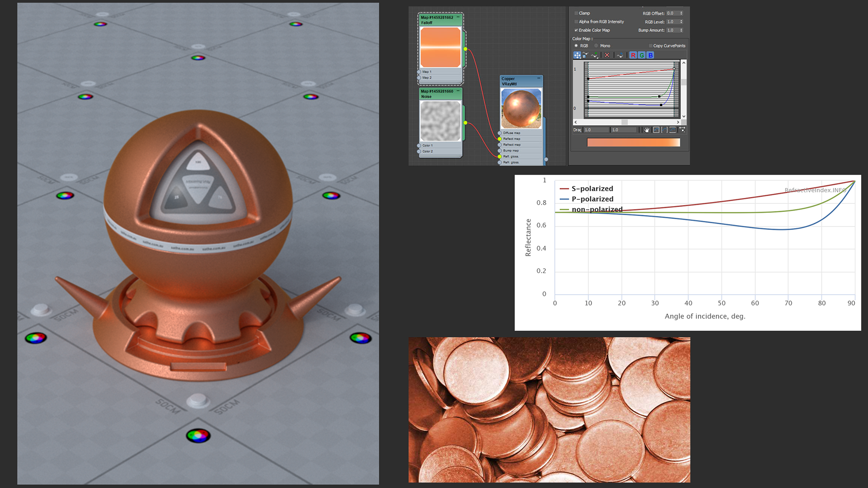The image size is (868, 488).
Task: Click the Noise node output socket
Action: click(x=465, y=122)
